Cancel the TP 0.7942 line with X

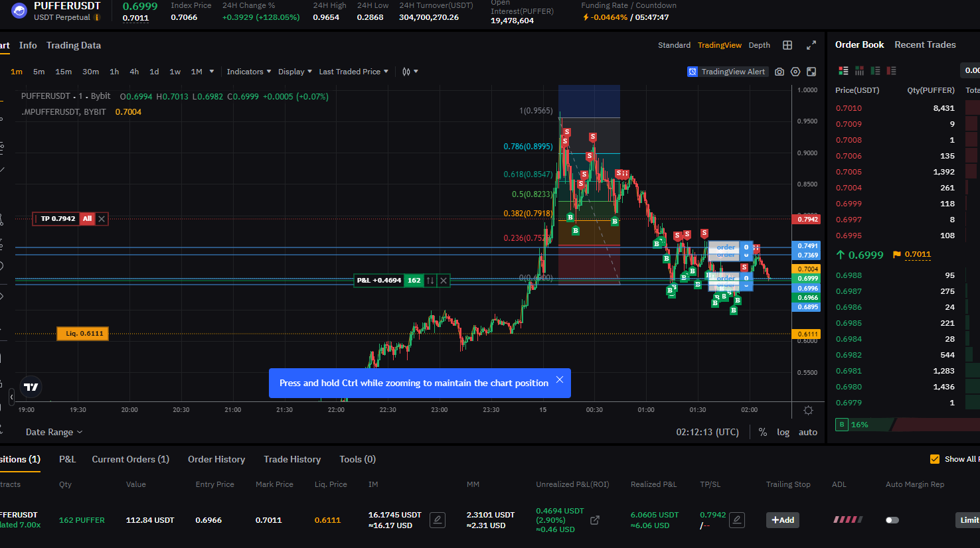pyautogui.click(x=102, y=219)
